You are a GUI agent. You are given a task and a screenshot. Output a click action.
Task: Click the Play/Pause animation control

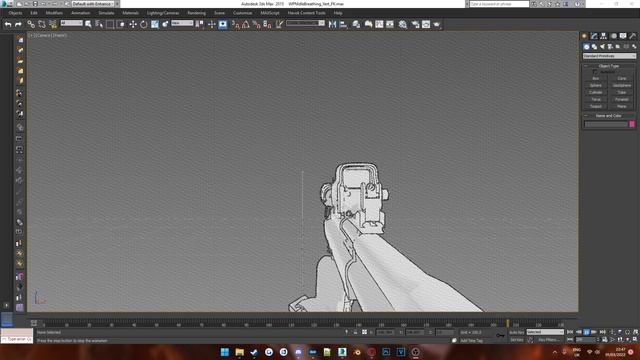[587, 332]
